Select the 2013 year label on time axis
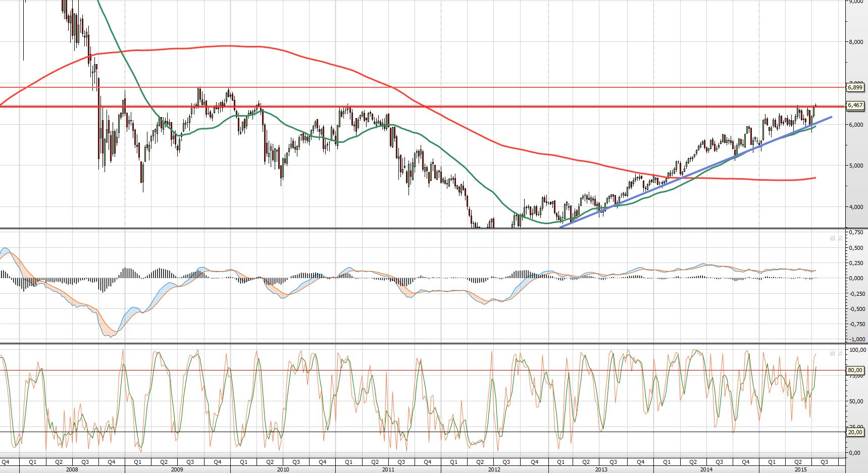 [601, 469]
